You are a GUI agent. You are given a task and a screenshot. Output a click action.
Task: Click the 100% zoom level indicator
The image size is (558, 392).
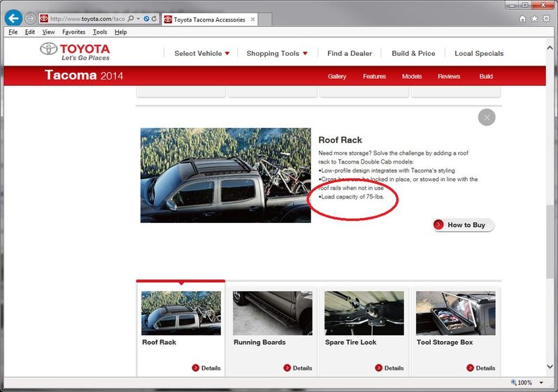(x=522, y=382)
